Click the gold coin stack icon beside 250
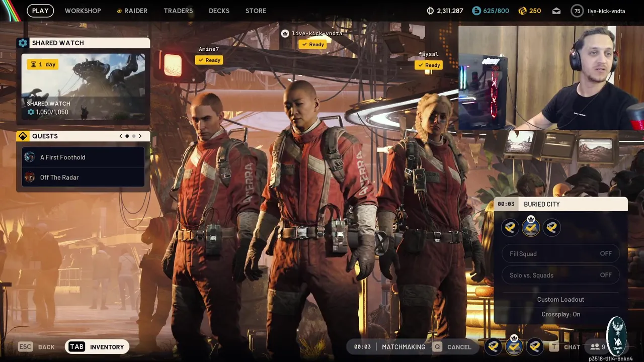Screen dimensions: 644x362 [x=522, y=11]
